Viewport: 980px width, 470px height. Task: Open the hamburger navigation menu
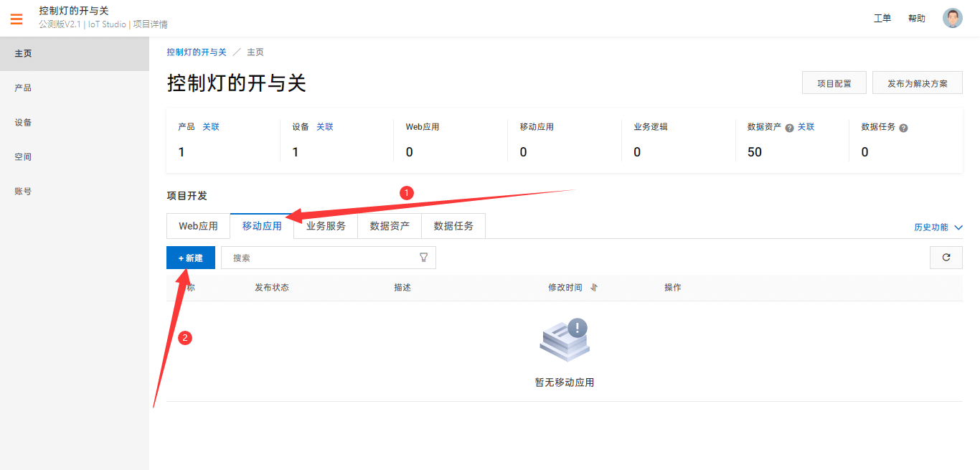[x=17, y=19]
